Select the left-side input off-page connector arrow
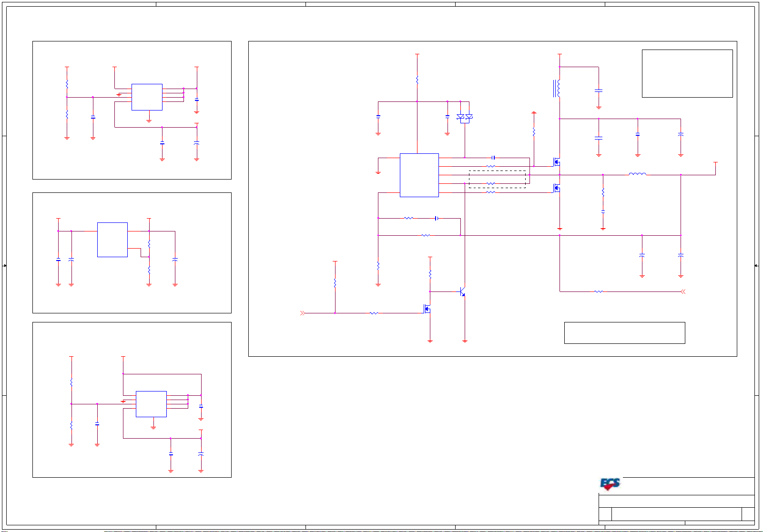 pos(303,313)
